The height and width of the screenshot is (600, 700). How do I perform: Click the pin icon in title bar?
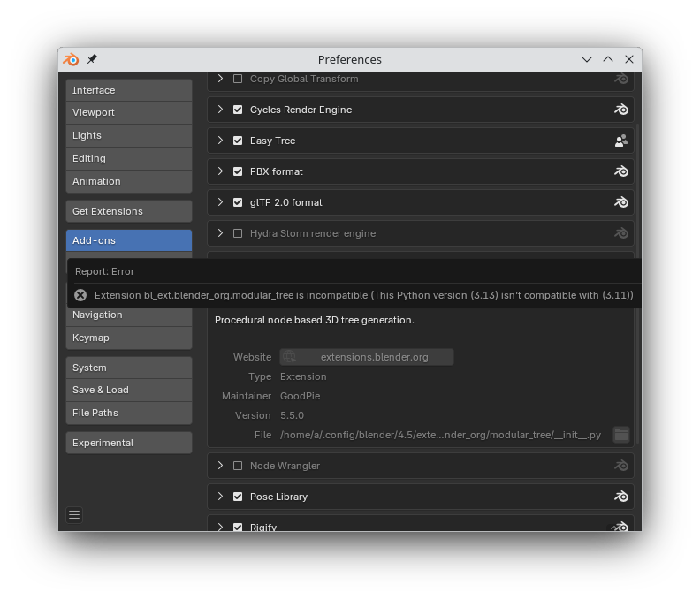[x=92, y=59]
